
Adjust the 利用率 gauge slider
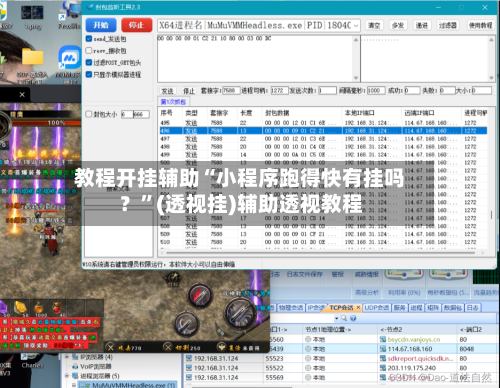point(404,274)
